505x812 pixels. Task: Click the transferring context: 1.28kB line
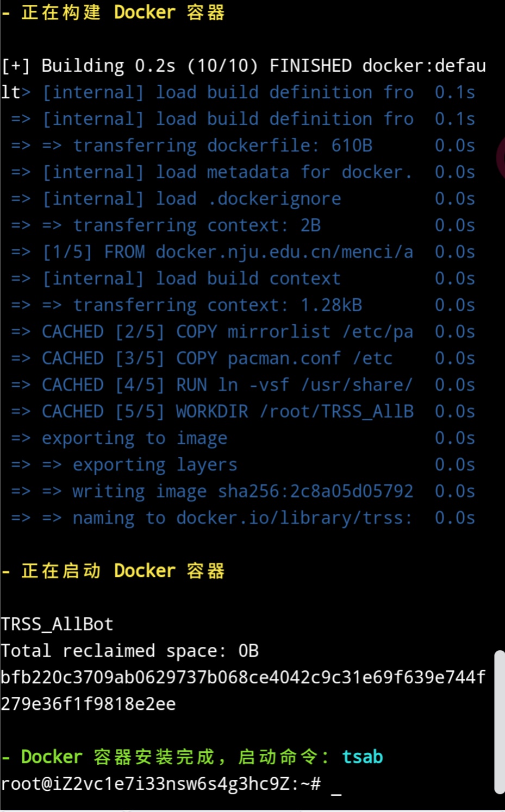coord(217,305)
